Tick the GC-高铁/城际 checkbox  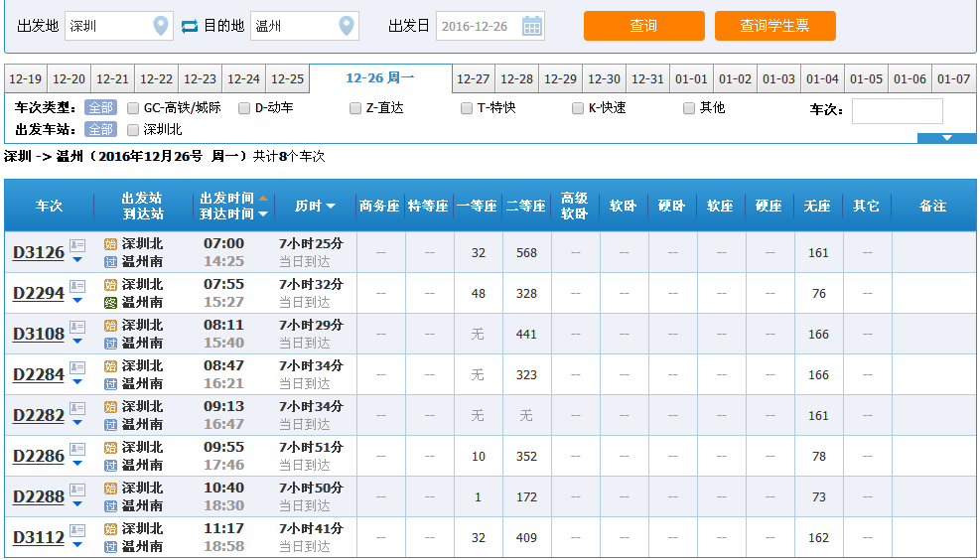pos(132,108)
